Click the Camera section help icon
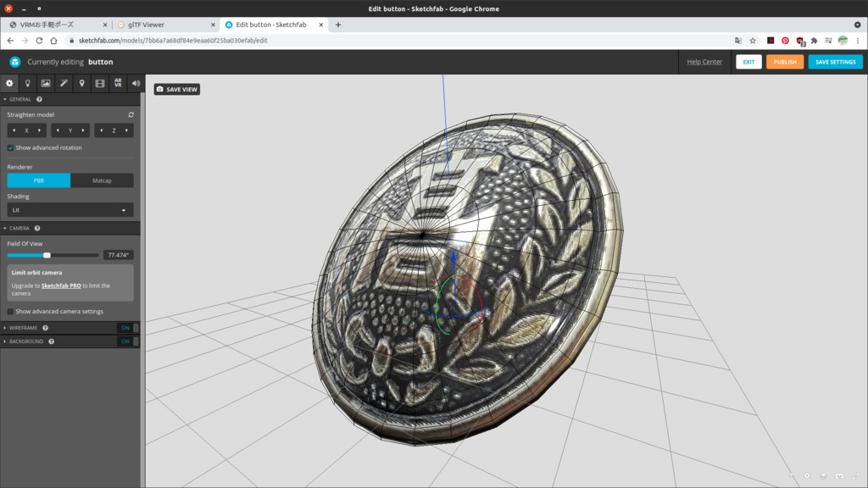Screen dimensions: 868x488 point(37,228)
